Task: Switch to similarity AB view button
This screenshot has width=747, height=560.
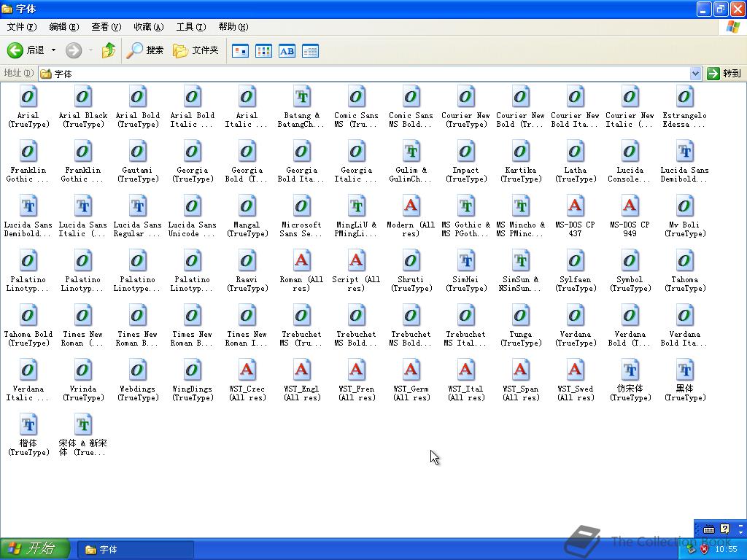Action: coord(287,50)
